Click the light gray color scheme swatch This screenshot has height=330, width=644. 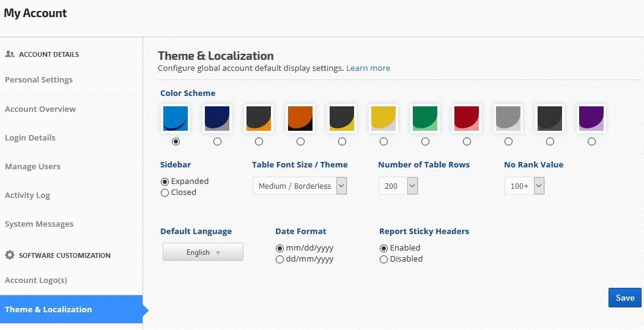[x=508, y=119]
